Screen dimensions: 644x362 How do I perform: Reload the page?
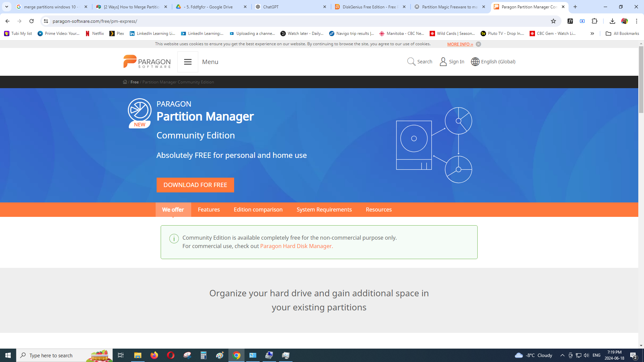(x=32, y=21)
